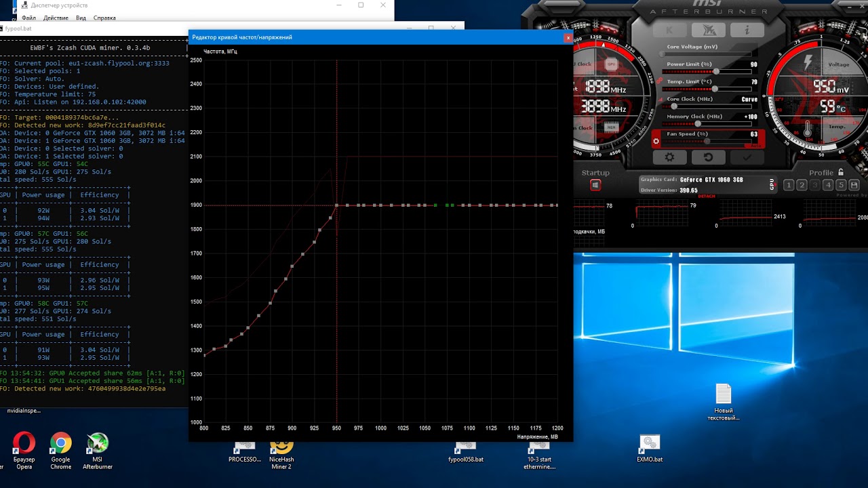Toggle the Startup Windows logo button

click(x=595, y=185)
